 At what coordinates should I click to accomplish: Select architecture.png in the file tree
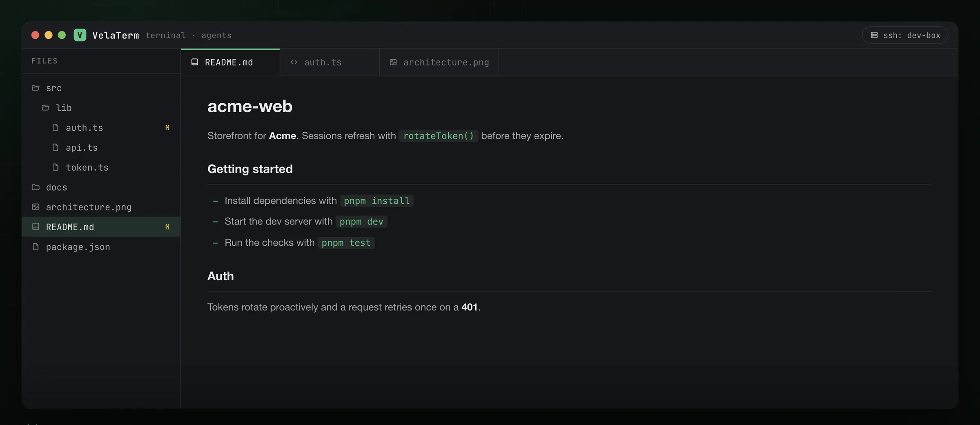(x=101, y=207)
